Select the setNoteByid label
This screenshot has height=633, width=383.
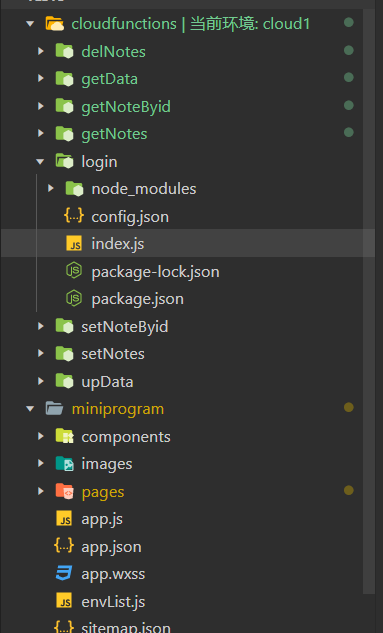(x=125, y=327)
